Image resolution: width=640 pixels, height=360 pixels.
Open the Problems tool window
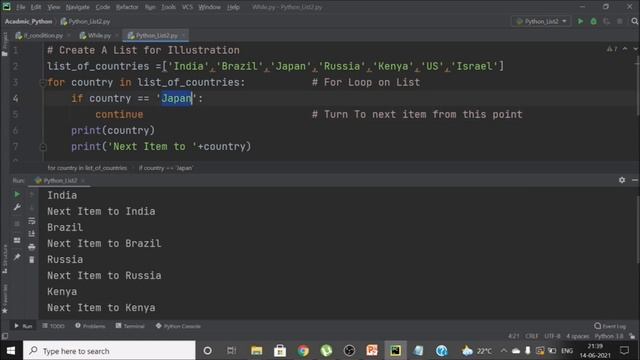(90, 326)
